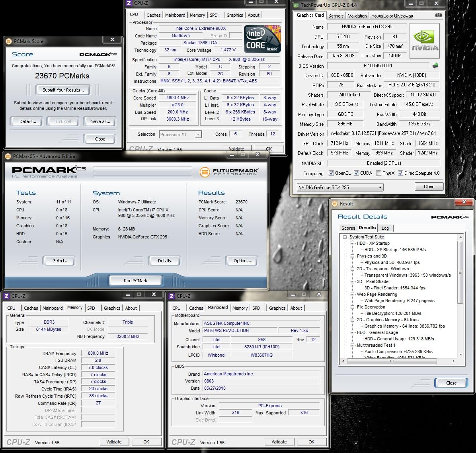Open Sensors tab in GPU-Z
The width and height of the screenshot is (476, 453).
coord(336,16)
